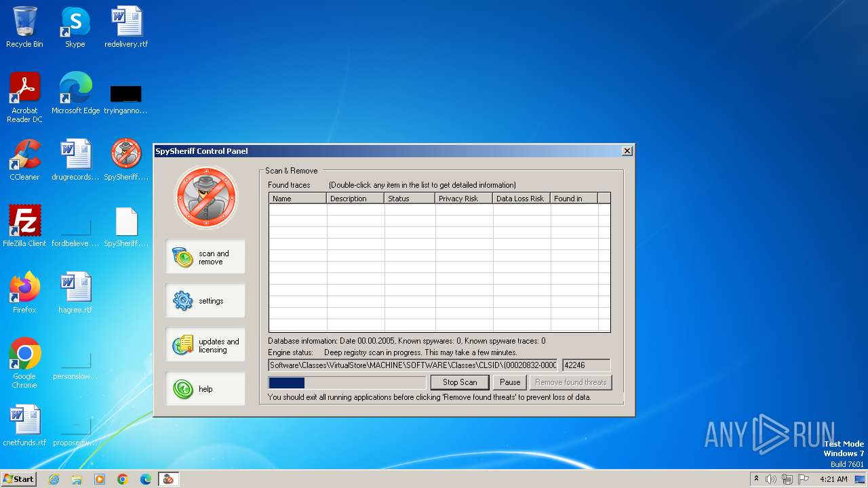Open personslow desktop file

click(75, 366)
